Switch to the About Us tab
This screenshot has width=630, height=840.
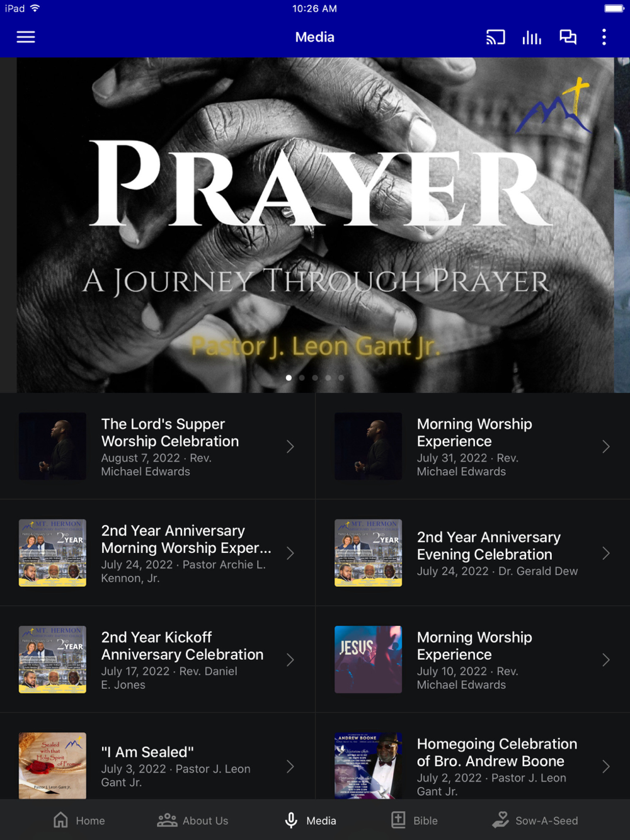coord(193,820)
